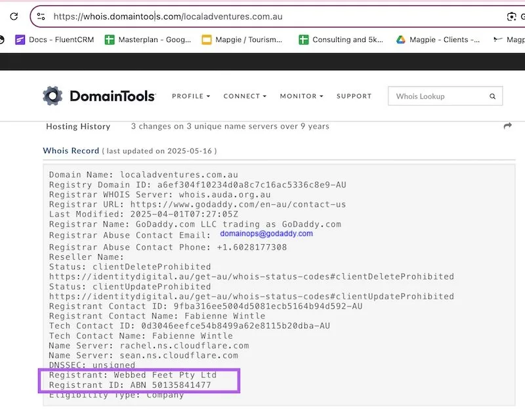Image resolution: width=525 pixels, height=420 pixels.
Task: Click the share arrow icon beside Hosting History
Action: (x=507, y=126)
